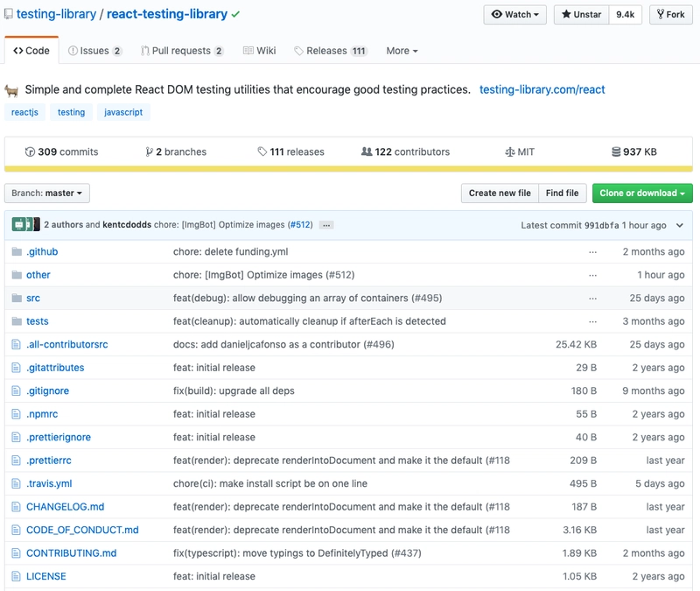The width and height of the screenshot is (700, 591).
Task: Switch to the Pull requests tab
Action: pyautogui.click(x=182, y=51)
